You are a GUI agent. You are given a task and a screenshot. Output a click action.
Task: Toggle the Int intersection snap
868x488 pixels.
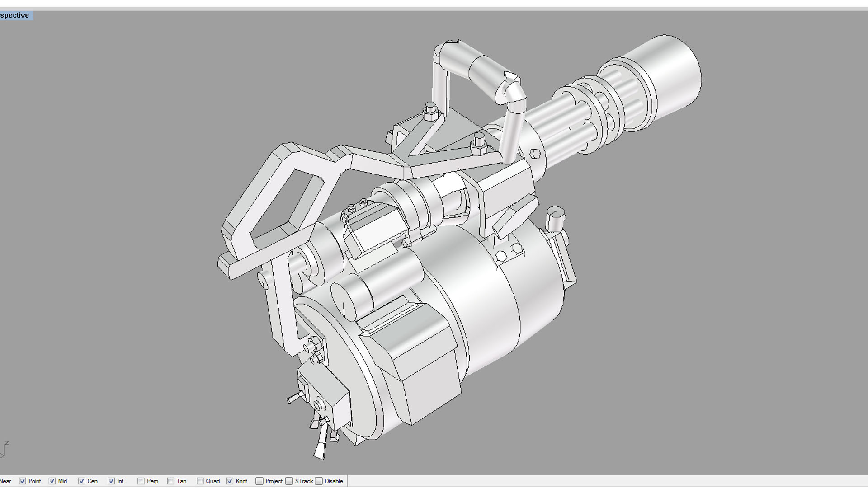point(111,481)
